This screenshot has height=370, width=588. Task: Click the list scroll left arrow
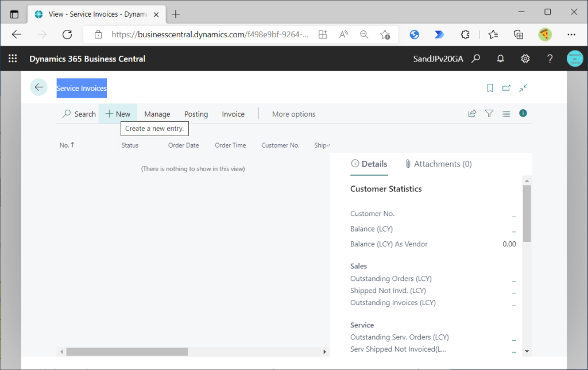[61, 352]
